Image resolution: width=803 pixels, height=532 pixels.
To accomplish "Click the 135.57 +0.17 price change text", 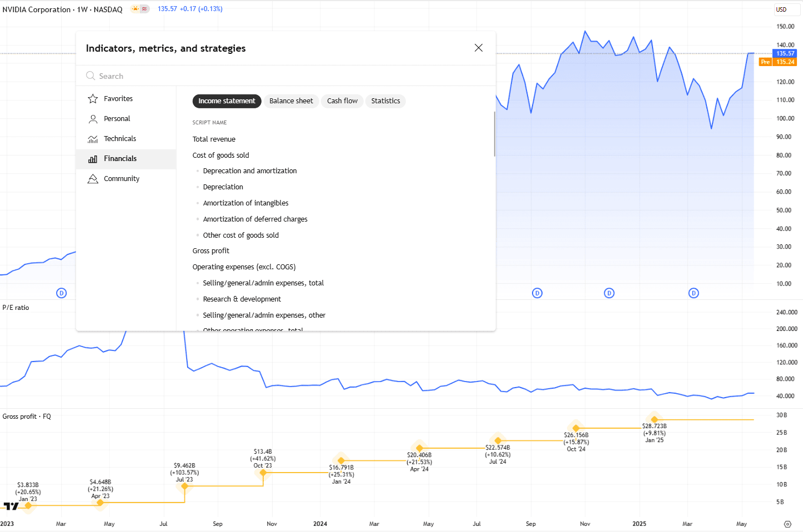I will [190, 9].
